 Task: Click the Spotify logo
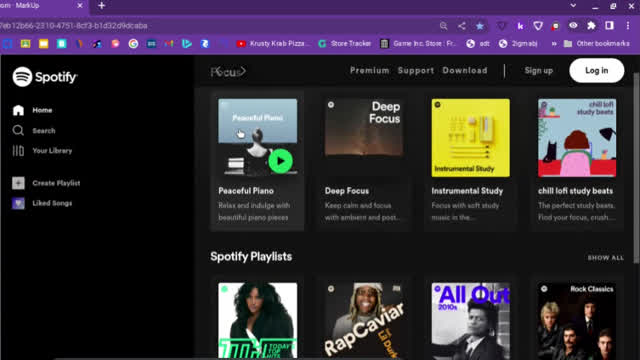tap(45, 76)
